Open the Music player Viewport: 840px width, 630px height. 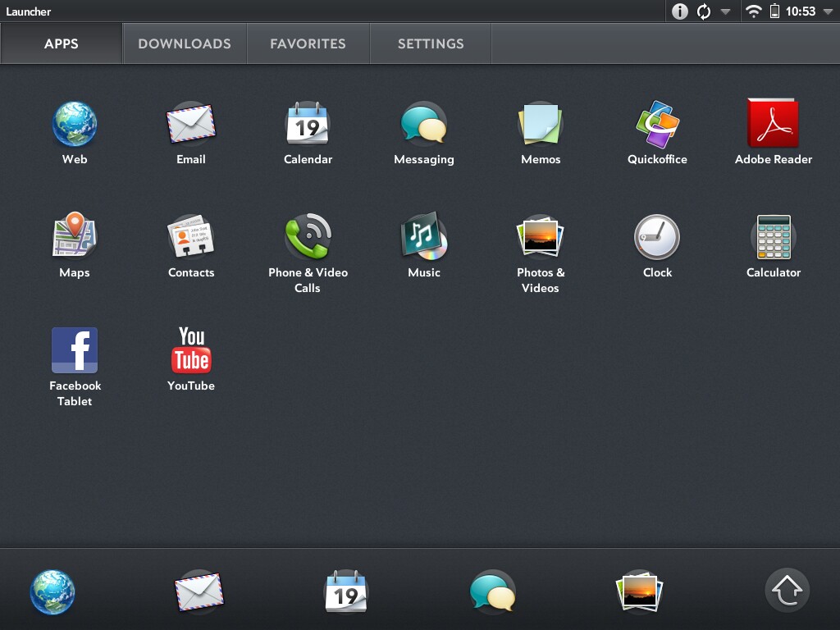[424, 237]
